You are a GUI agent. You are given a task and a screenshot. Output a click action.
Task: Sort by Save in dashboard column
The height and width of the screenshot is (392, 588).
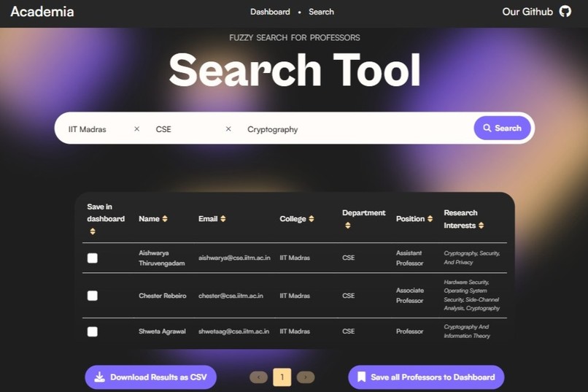(93, 231)
